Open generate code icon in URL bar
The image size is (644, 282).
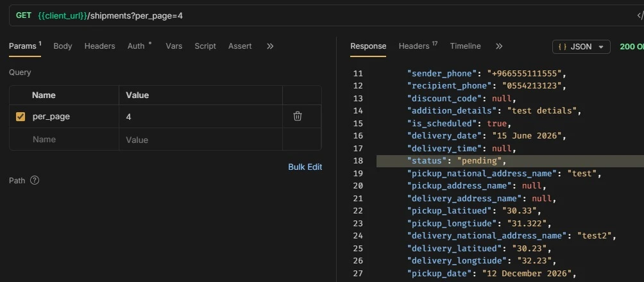click(x=640, y=15)
